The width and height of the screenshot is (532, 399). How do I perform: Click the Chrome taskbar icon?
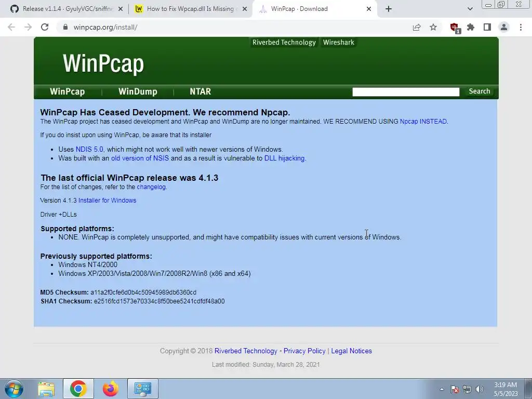(x=78, y=389)
